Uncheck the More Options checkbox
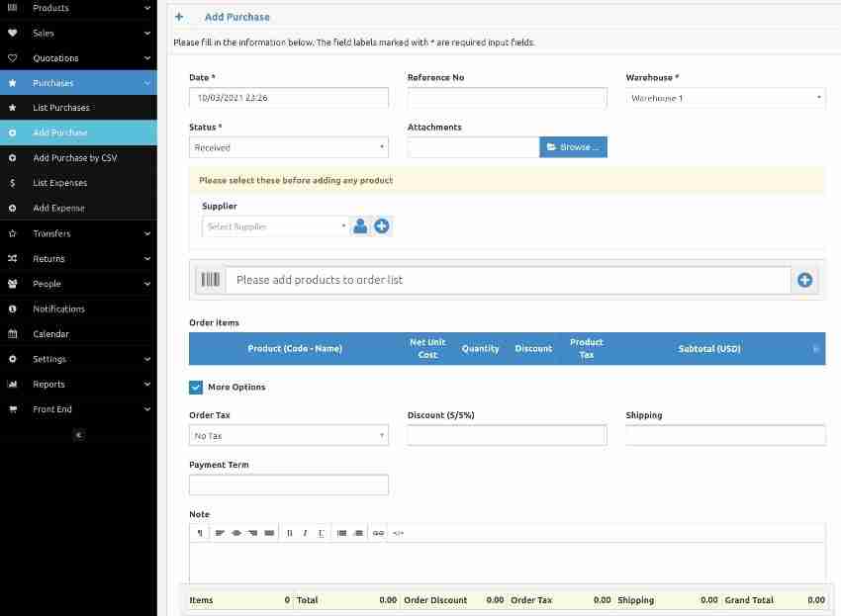This screenshot has height=616, width=841. click(194, 388)
